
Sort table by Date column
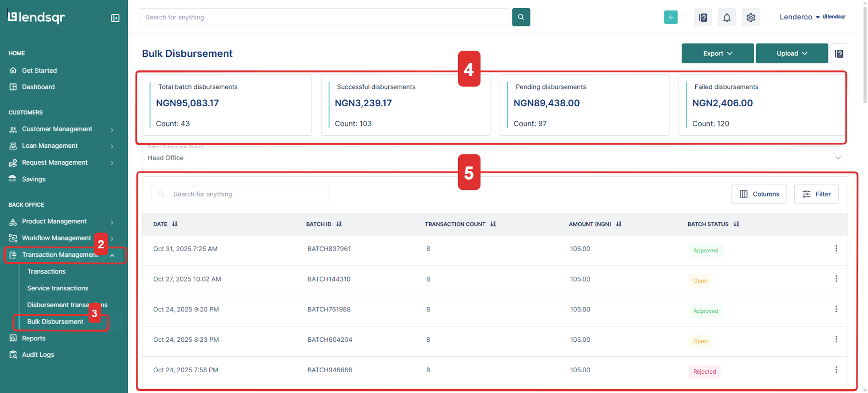tap(175, 224)
